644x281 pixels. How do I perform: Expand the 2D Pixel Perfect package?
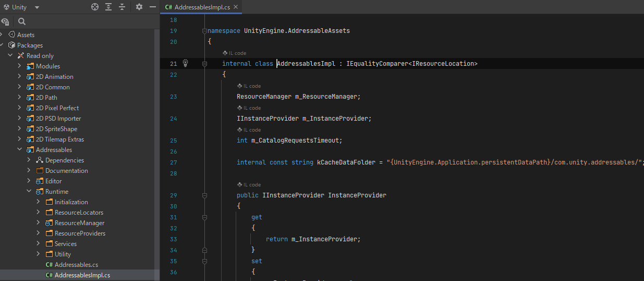[19, 108]
